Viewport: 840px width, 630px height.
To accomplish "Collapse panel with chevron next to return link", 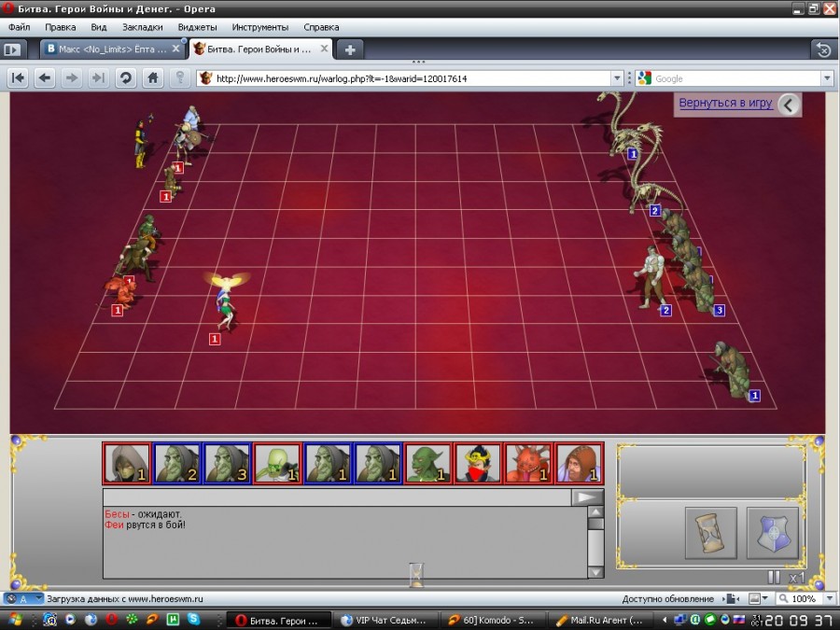I will click(789, 105).
